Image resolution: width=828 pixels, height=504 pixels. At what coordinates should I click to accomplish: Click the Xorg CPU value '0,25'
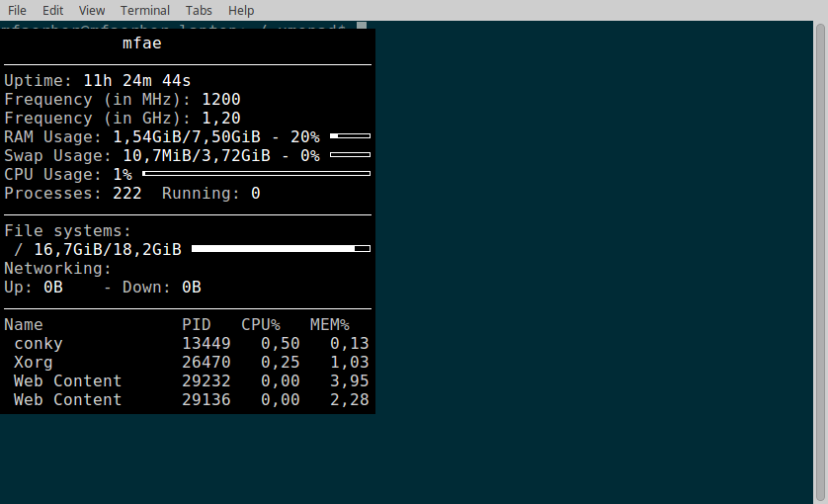pos(281,363)
